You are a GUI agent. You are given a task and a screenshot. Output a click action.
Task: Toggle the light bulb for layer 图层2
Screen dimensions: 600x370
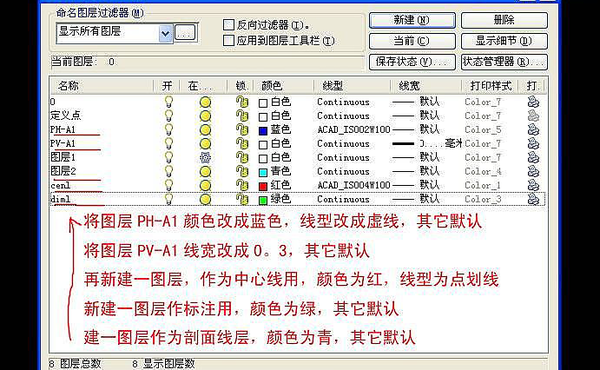click(168, 171)
